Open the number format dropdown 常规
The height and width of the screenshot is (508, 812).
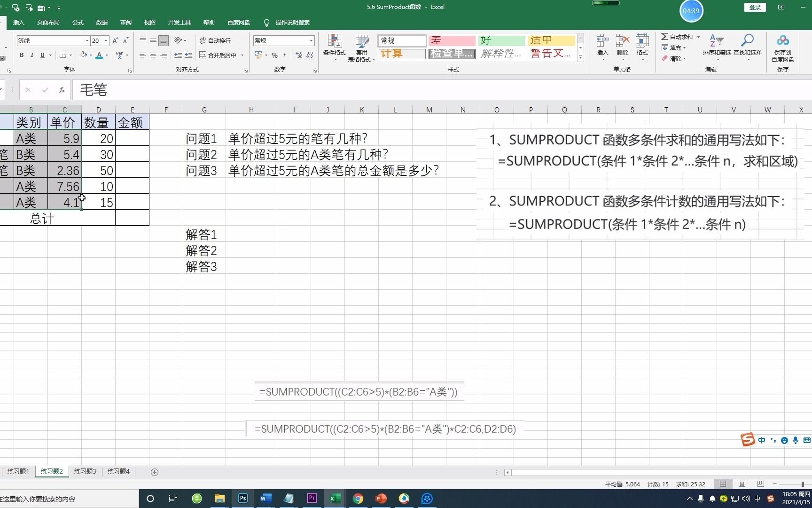[311, 41]
